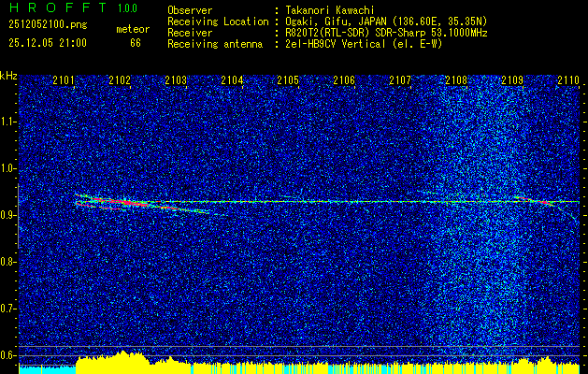Click the Receiving Location label
The height and width of the screenshot is (374, 588).
(x=218, y=22)
